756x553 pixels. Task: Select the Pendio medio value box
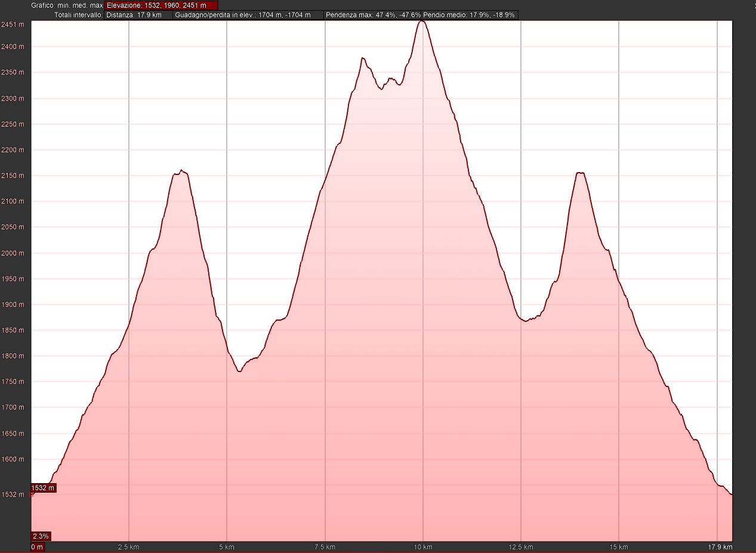(x=470, y=15)
